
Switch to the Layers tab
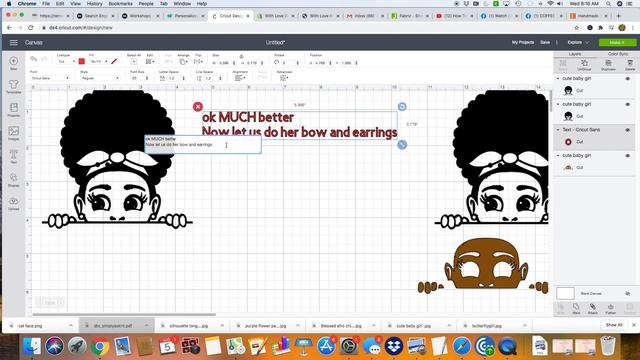(575, 54)
